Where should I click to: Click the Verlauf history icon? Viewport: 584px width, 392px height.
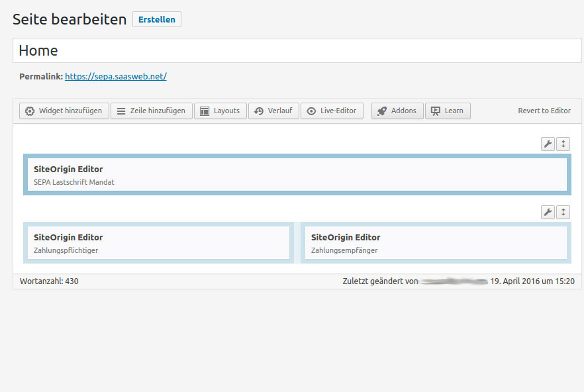tap(259, 111)
